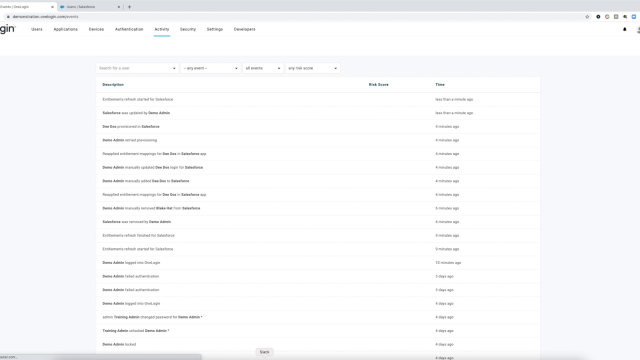This screenshot has width=640, height=360.
Task: Open the Settings menu
Action: [x=215, y=29]
